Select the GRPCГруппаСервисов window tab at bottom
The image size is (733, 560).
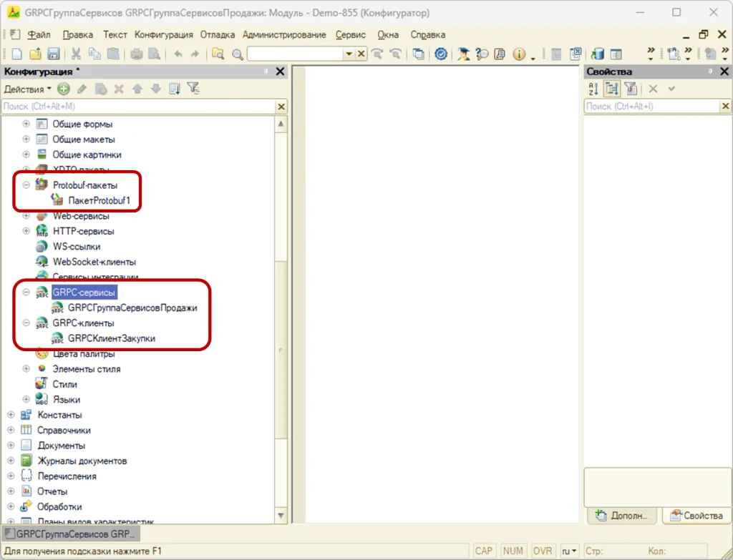click(x=71, y=534)
